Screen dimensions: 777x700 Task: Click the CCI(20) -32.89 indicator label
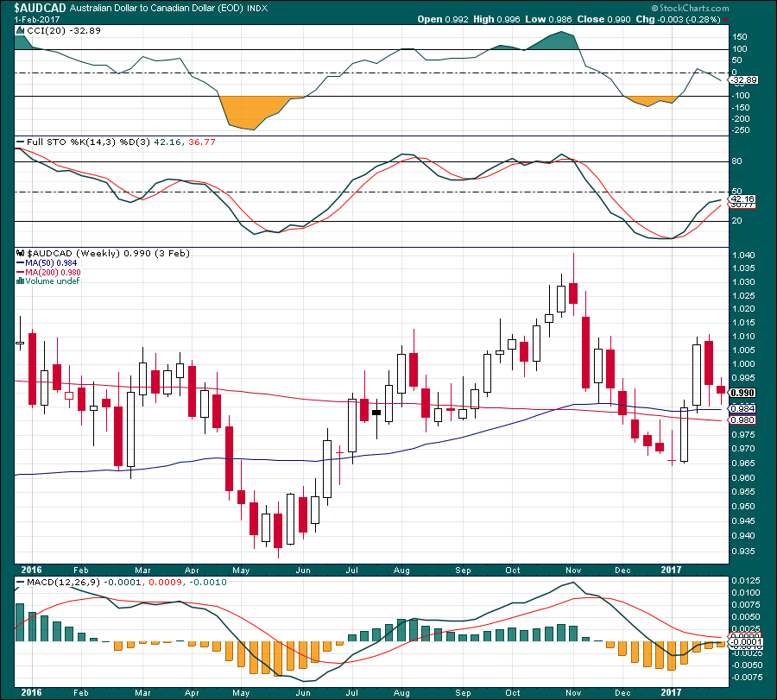[x=63, y=31]
